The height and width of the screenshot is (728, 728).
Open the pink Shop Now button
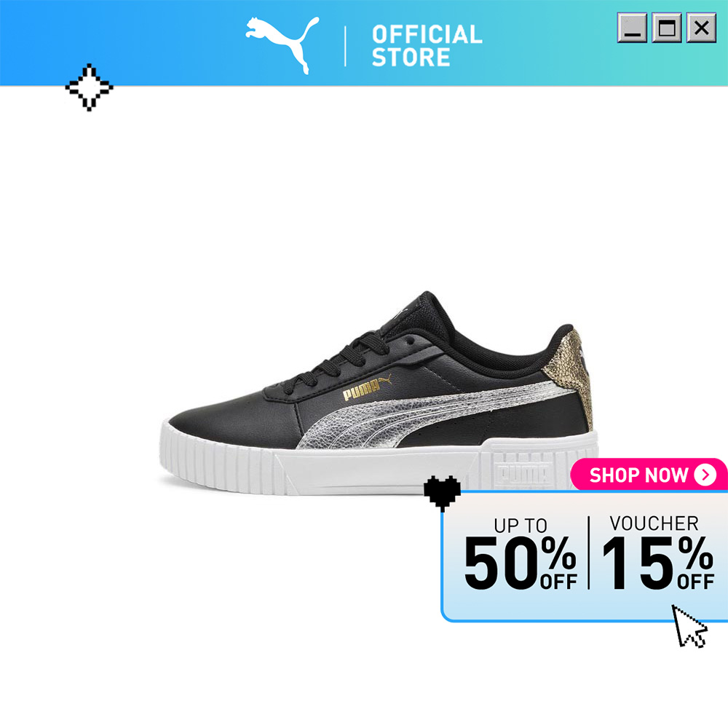coord(649,475)
